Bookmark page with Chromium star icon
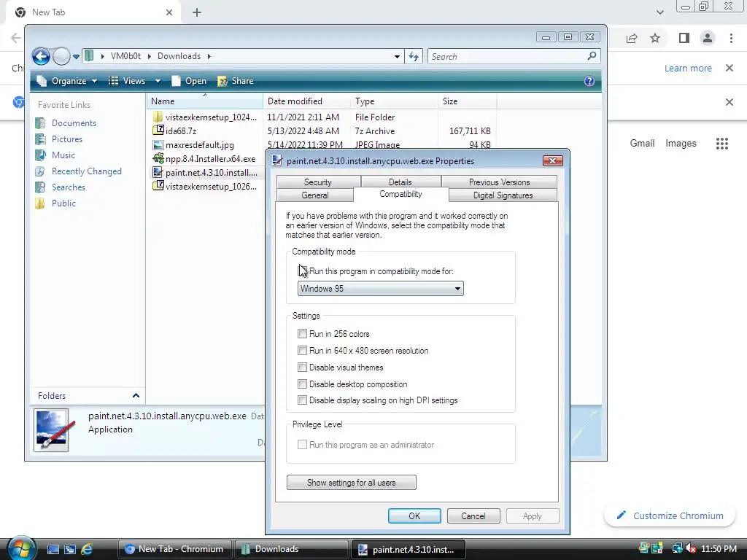Viewport: 747px width, 560px height. point(655,38)
